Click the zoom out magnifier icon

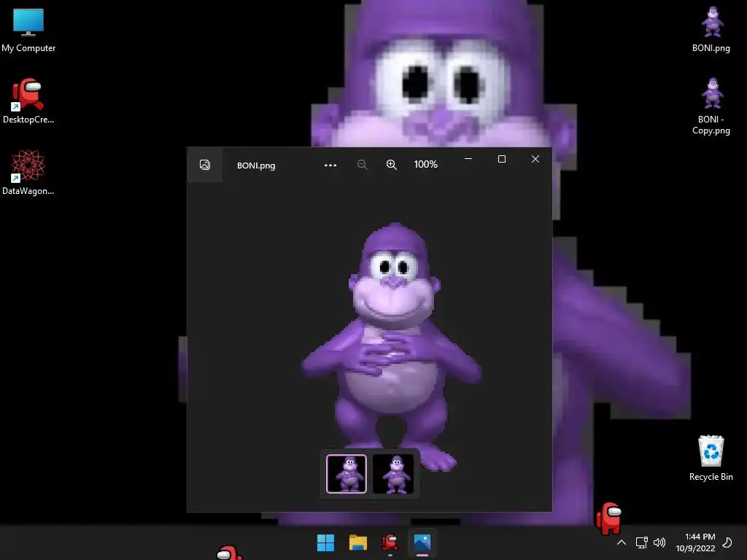tap(362, 165)
